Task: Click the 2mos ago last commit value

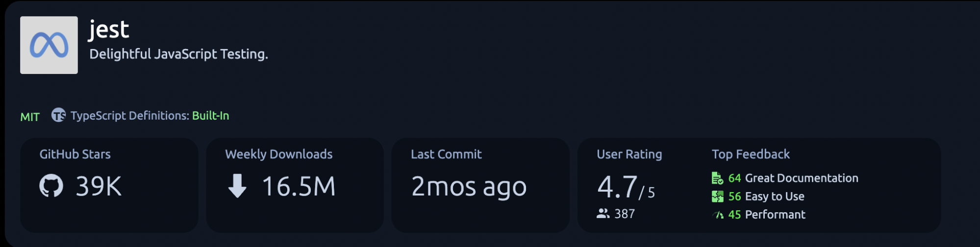Action: click(x=469, y=187)
